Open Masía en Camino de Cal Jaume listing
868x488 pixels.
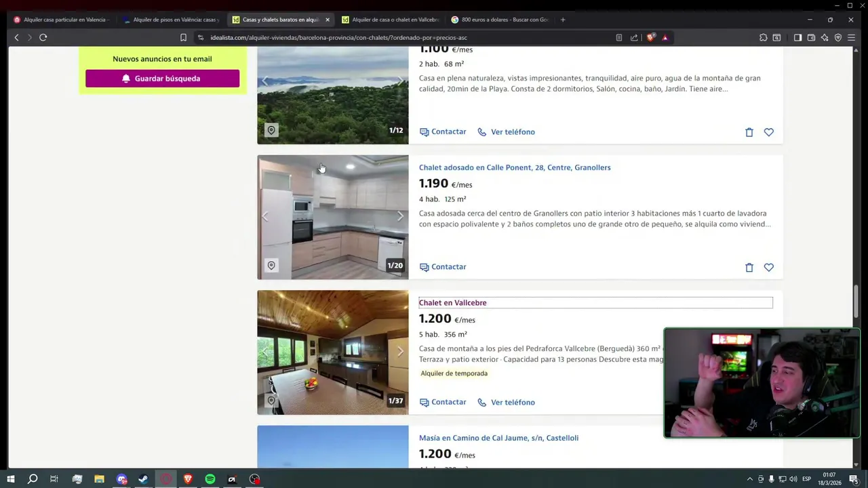click(x=498, y=438)
